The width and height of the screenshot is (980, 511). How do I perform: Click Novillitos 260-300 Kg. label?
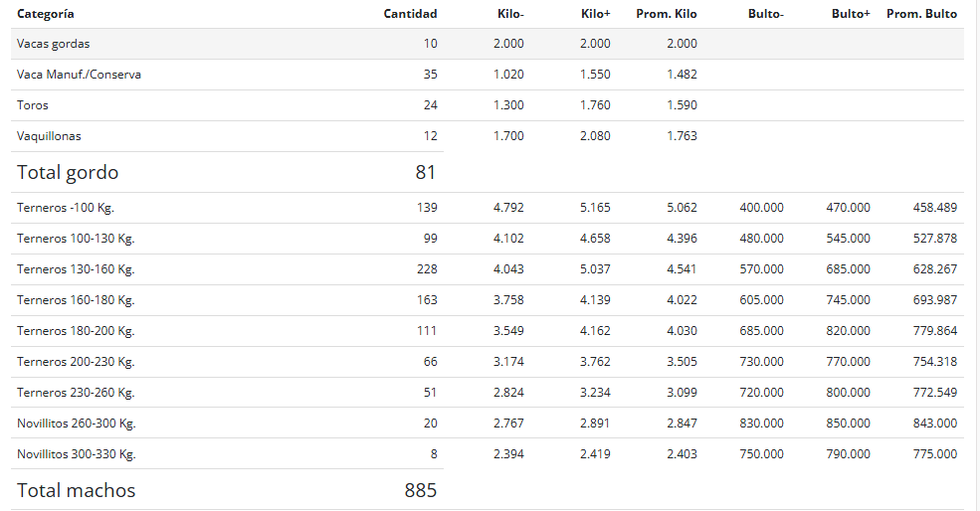[77, 423]
